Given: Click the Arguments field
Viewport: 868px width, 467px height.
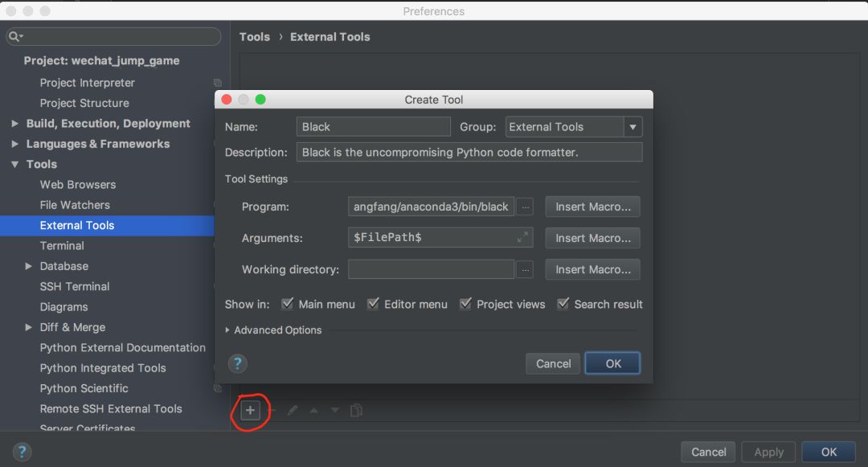Looking at the screenshot, I should coord(440,237).
